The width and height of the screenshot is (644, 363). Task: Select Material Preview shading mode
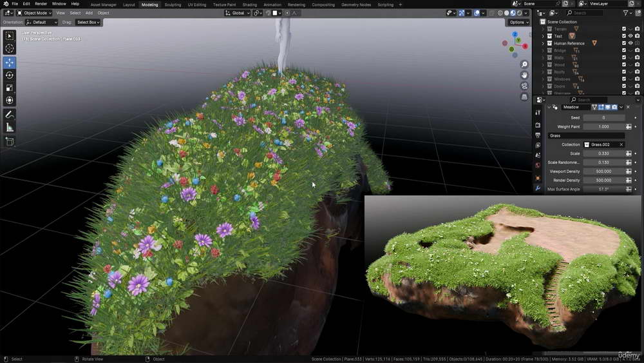coord(513,13)
